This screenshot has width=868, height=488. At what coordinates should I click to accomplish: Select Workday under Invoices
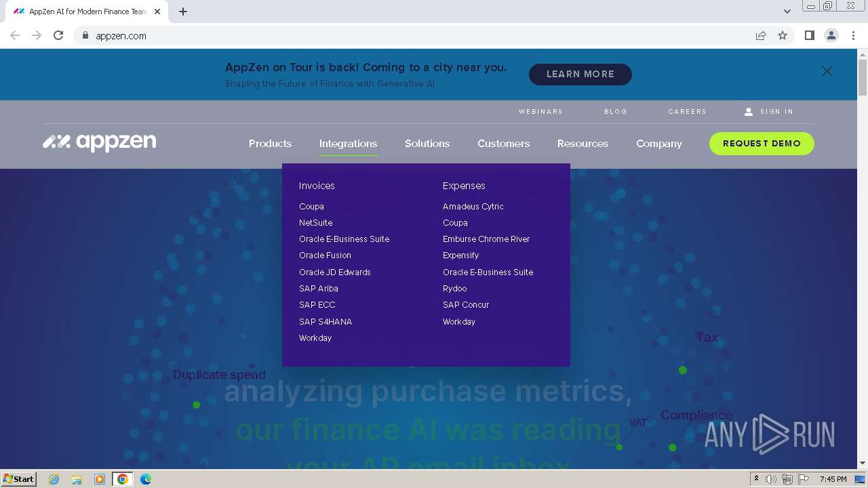pos(315,338)
